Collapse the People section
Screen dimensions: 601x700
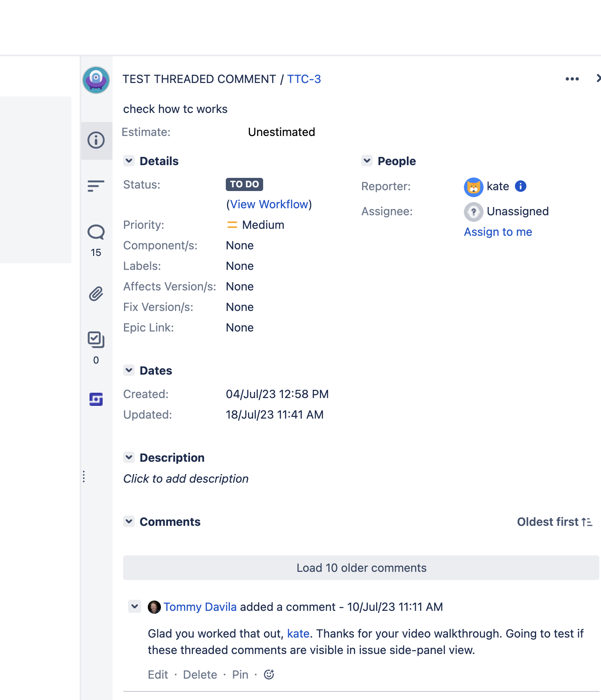(x=367, y=161)
